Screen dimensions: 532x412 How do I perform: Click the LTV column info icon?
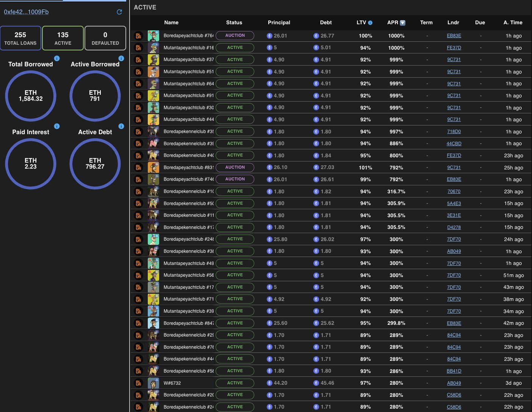[x=370, y=23]
